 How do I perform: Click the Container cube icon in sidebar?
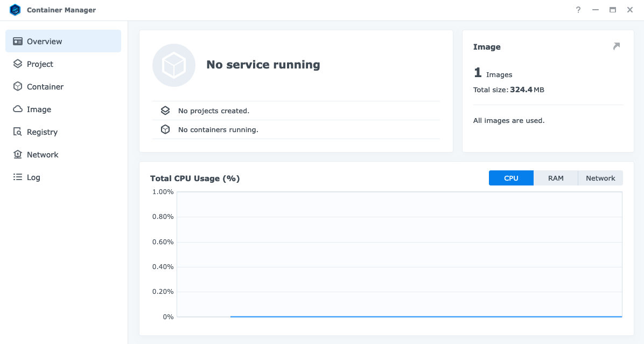click(x=18, y=87)
